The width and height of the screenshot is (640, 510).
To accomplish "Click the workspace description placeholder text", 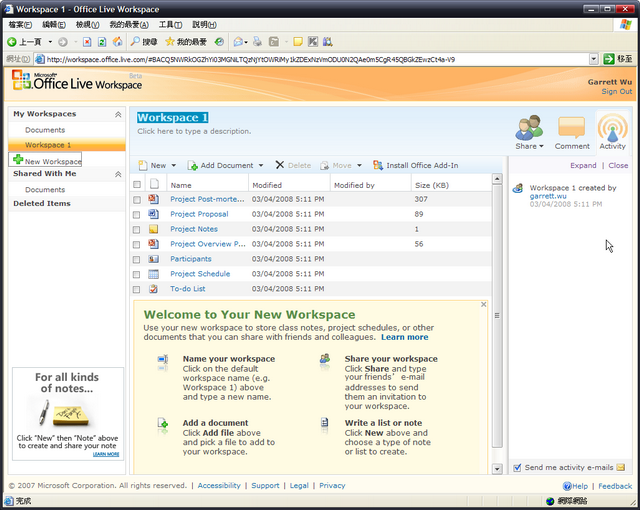I will (x=194, y=131).
